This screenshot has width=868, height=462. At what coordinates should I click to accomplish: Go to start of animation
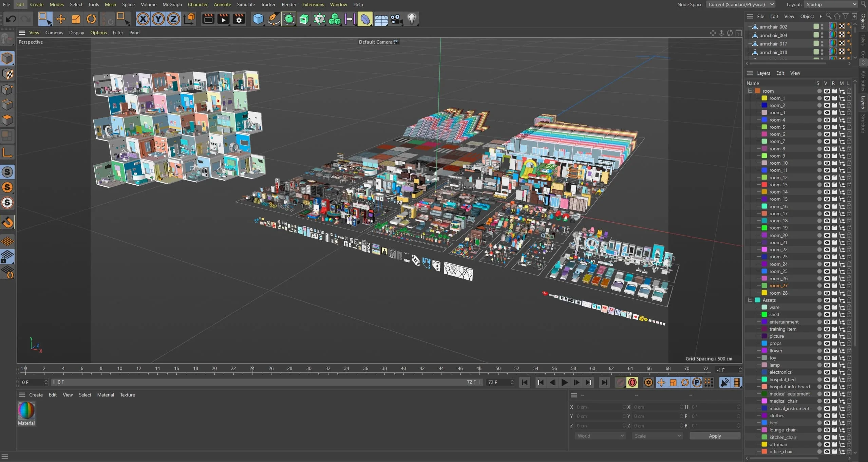point(525,383)
